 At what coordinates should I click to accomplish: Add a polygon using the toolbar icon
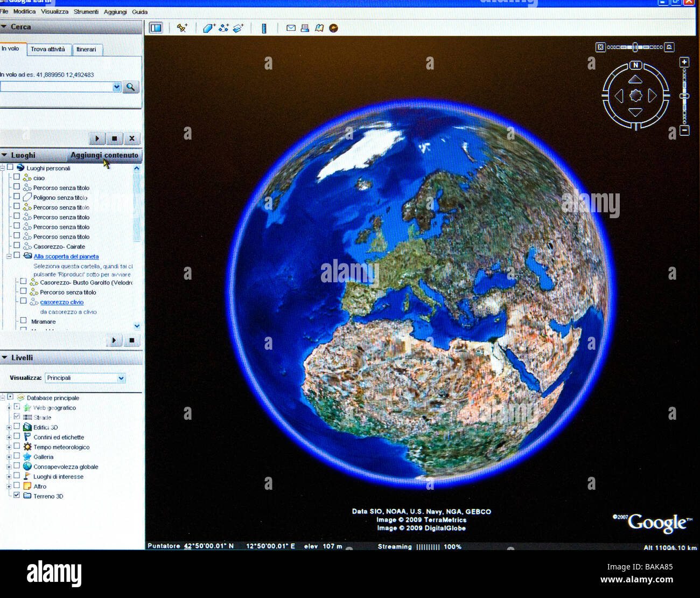[209, 28]
